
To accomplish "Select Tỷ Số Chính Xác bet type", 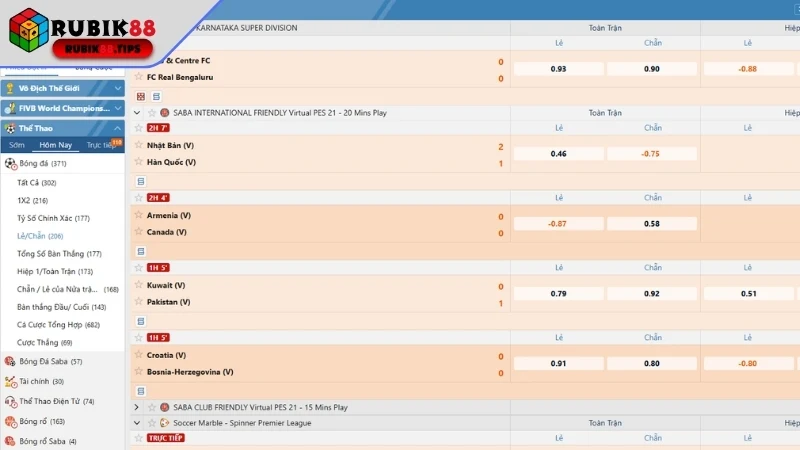I will coord(53,218).
